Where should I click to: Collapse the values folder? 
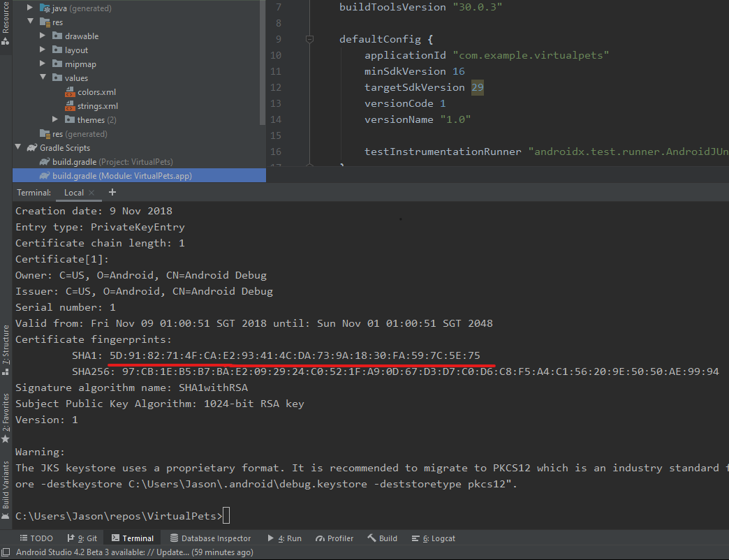(x=43, y=78)
